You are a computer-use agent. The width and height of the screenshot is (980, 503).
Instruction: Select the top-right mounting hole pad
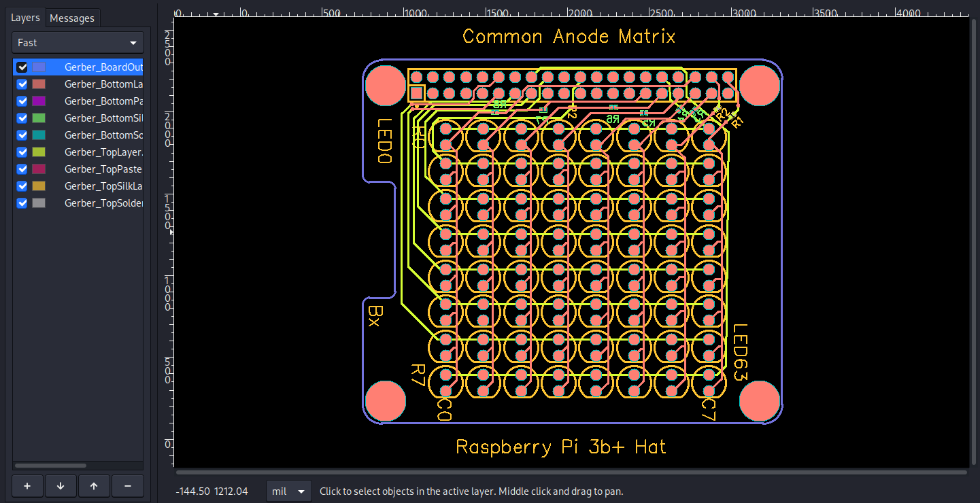coord(759,85)
